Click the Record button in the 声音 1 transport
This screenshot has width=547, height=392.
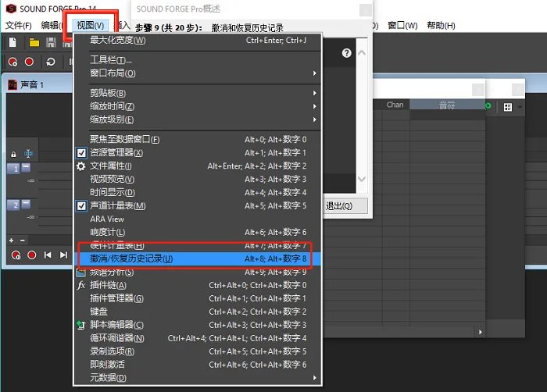(32, 255)
